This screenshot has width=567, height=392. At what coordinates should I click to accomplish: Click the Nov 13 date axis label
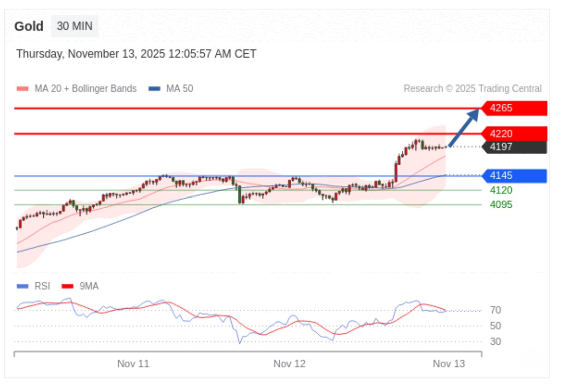coord(449,364)
